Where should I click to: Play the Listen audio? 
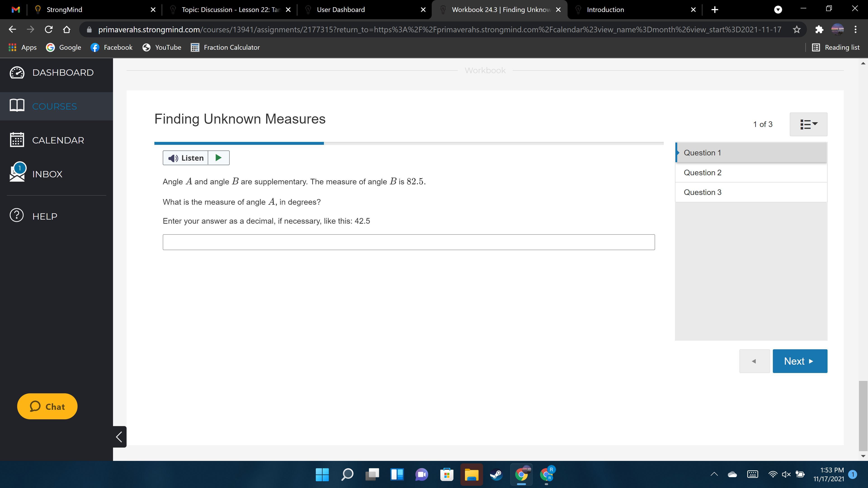218,158
